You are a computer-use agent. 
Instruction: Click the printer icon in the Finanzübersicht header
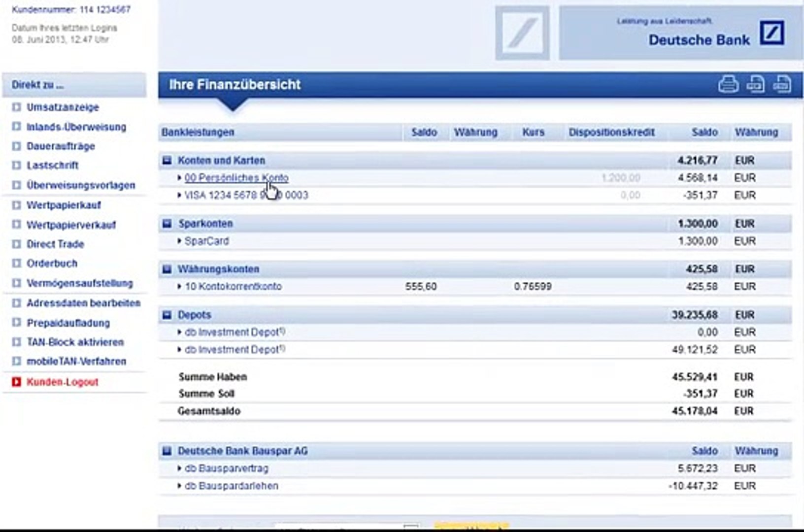click(x=728, y=84)
